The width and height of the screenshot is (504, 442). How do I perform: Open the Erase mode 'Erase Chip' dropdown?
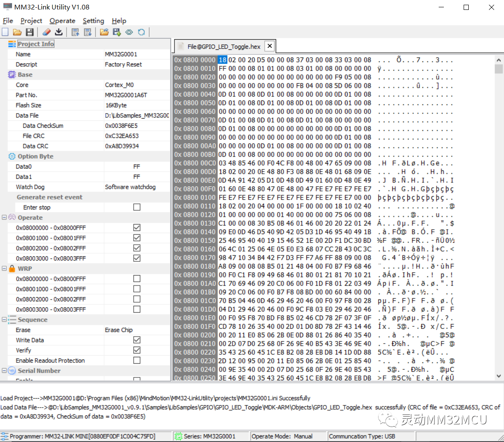click(x=137, y=330)
